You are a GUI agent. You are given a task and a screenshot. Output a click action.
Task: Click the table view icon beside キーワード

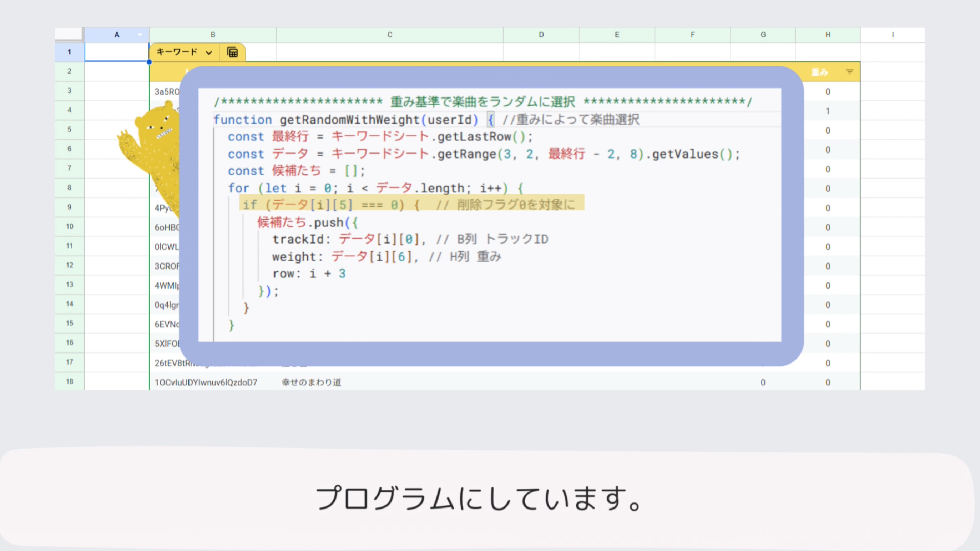pos(232,52)
